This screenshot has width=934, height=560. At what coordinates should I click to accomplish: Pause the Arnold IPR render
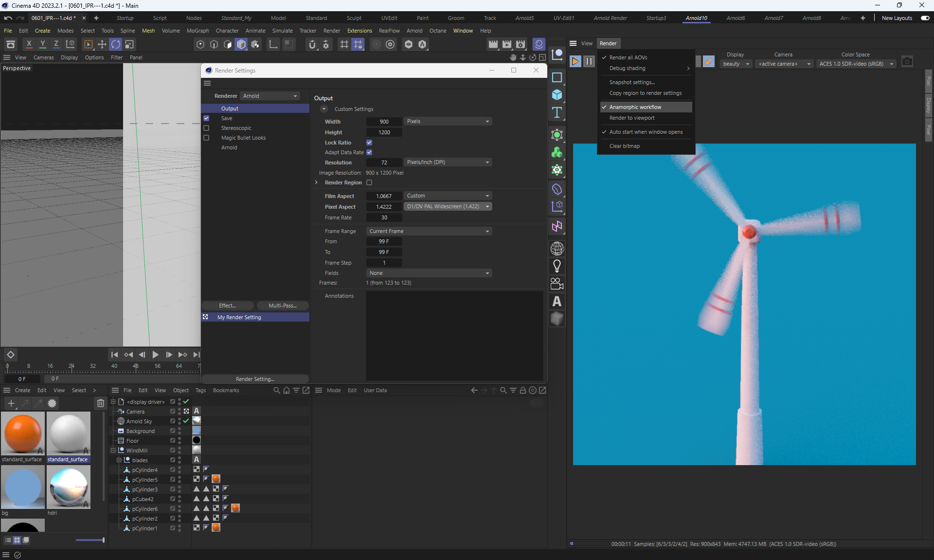coord(589,61)
